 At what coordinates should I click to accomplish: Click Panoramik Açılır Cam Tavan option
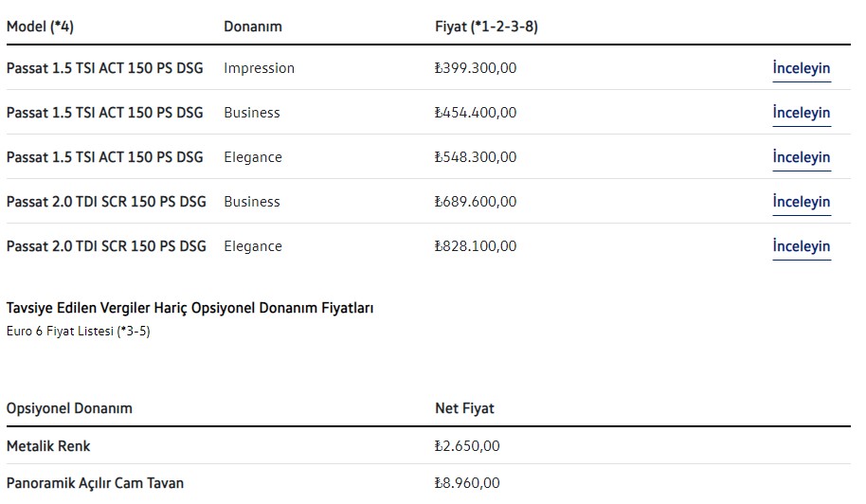95,483
